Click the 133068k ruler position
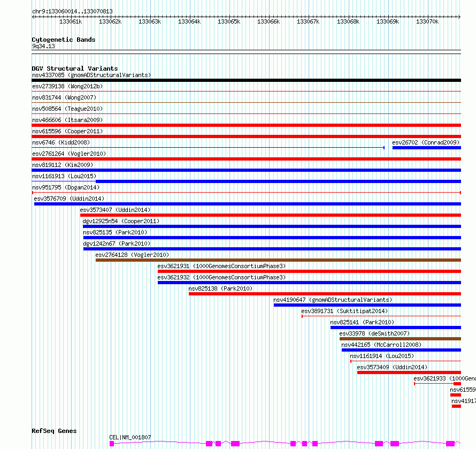The image size is (476, 449). [x=348, y=21]
